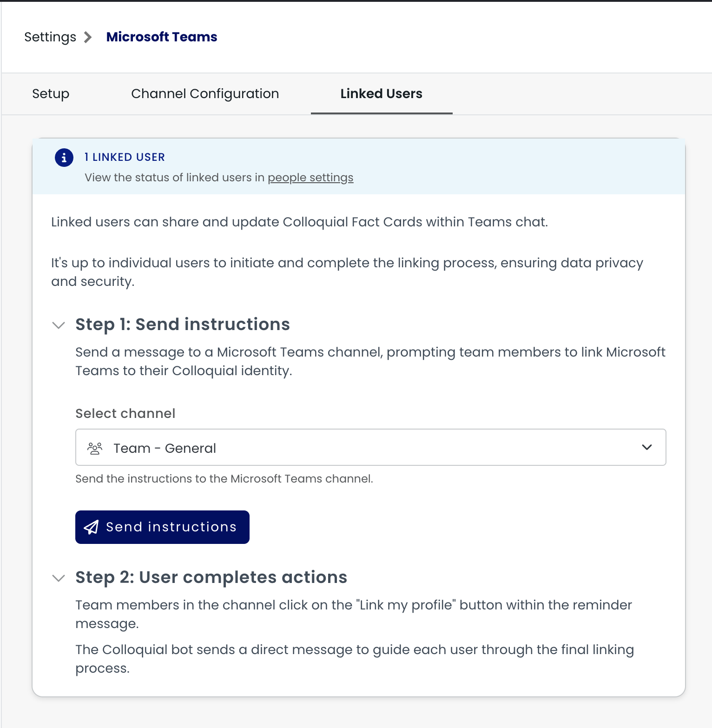The height and width of the screenshot is (728, 712).
Task: Click the paper plane icon on Send instructions
Action: coord(91,527)
